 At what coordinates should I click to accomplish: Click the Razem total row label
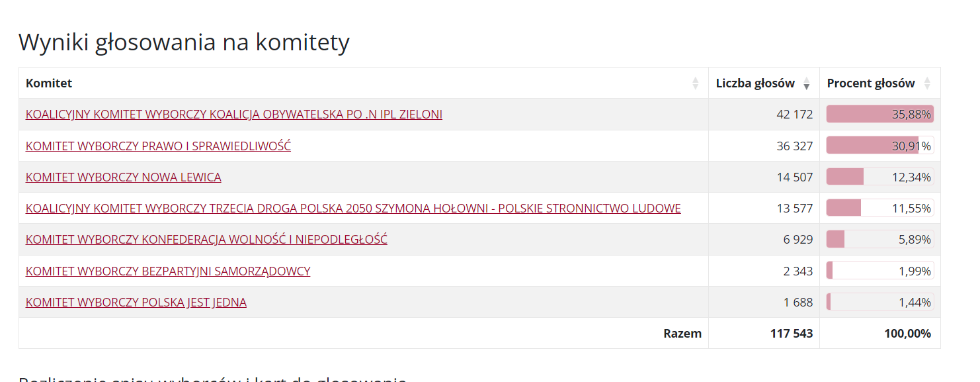(682, 334)
